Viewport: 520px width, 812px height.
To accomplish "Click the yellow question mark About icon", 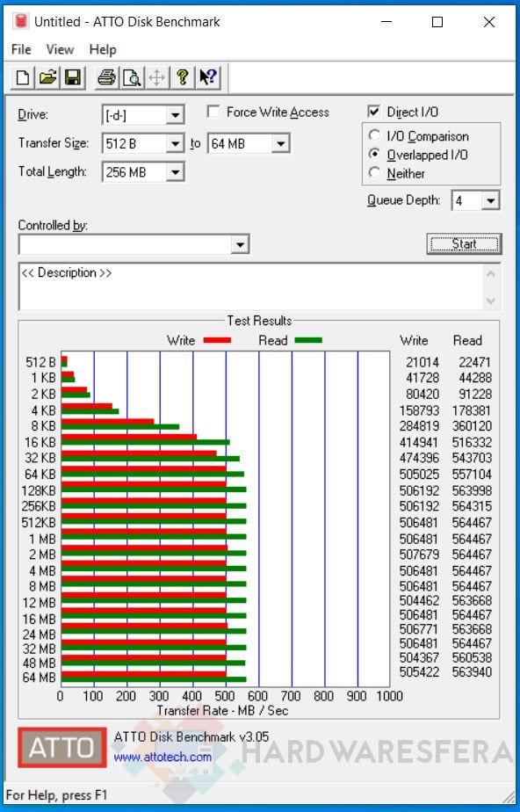I will 182,77.
